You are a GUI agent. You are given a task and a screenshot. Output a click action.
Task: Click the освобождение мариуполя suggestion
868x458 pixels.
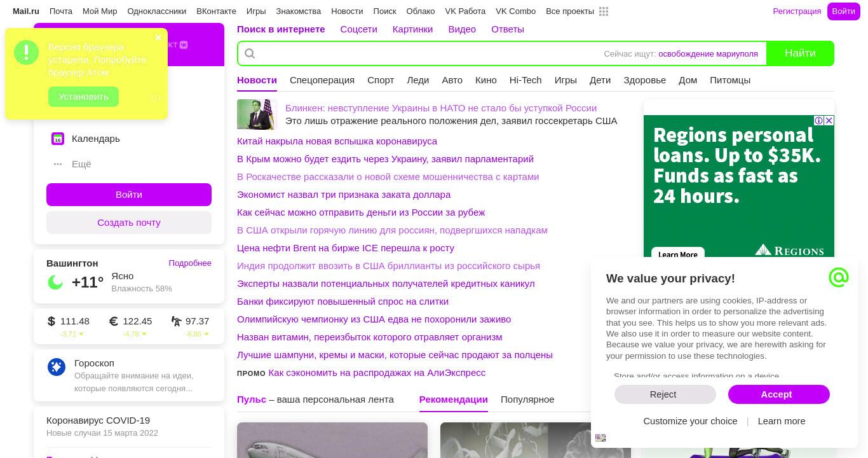pos(708,54)
